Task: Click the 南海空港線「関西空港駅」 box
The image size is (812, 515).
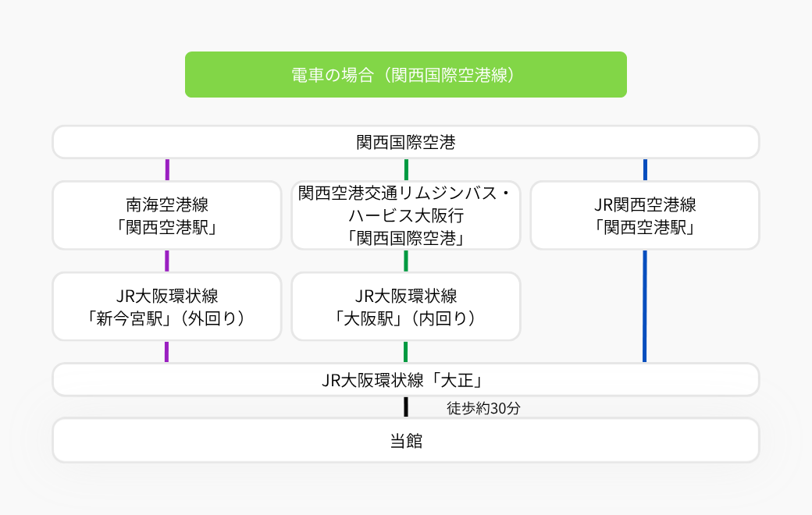Action: [167, 215]
